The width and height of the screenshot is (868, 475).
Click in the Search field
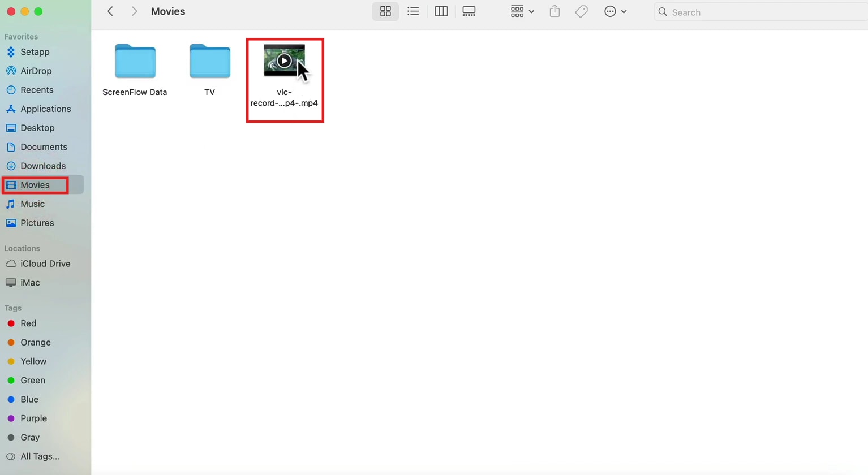pyautogui.click(x=761, y=12)
